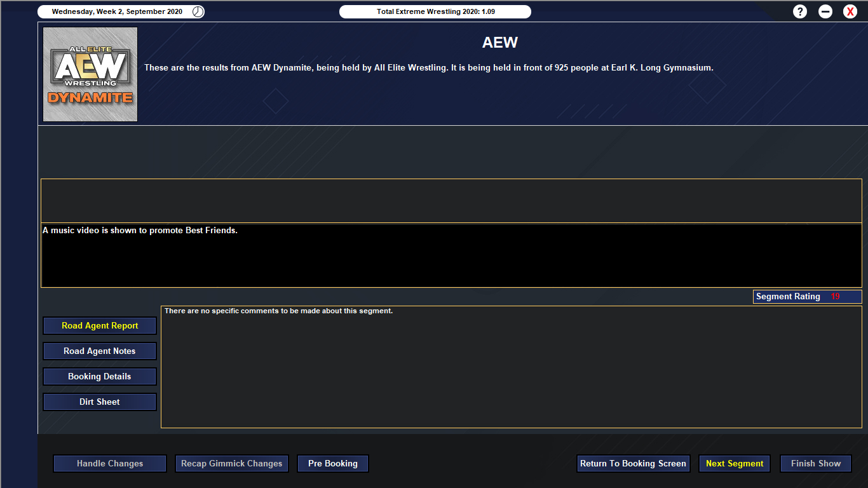
Task: Open help via the question mark icon
Action: tap(800, 11)
